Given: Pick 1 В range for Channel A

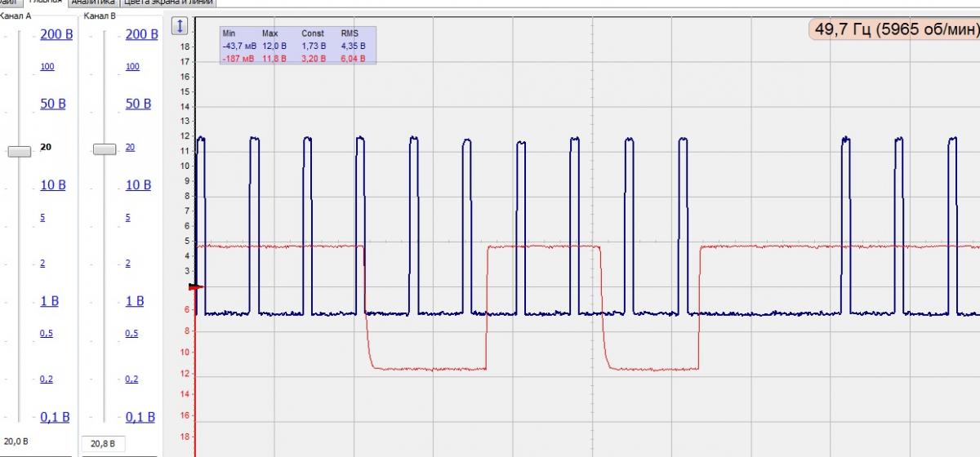Looking at the screenshot, I should [x=49, y=301].
